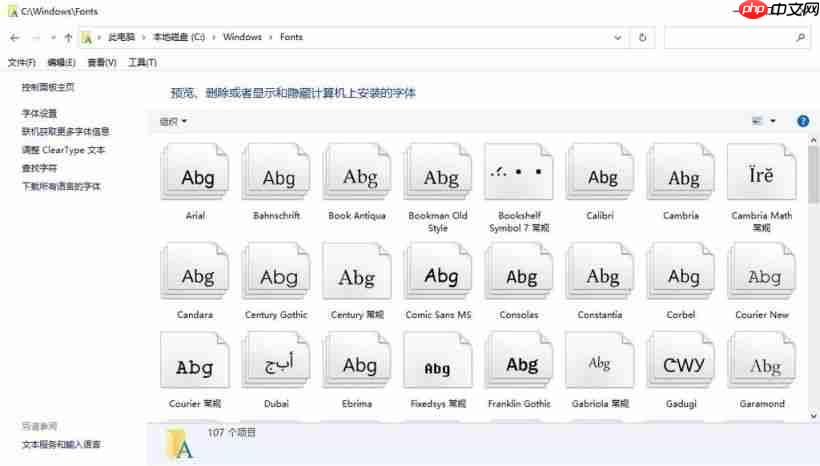Expand the address bar history dropdown
The height and width of the screenshot is (466, 820).
(618, 37)
